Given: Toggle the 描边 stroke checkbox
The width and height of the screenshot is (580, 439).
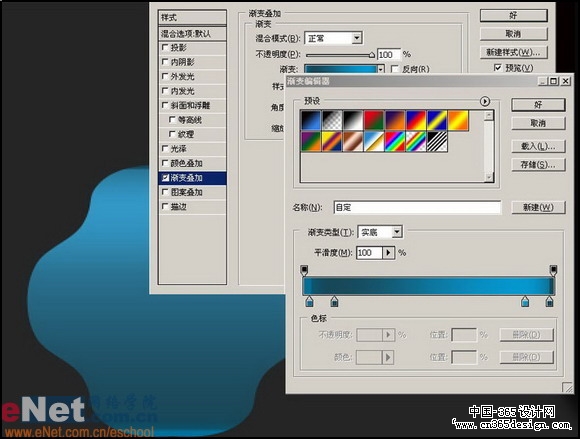Looking at the screenshot, I should pyautogui.click(x=165, y=206).
